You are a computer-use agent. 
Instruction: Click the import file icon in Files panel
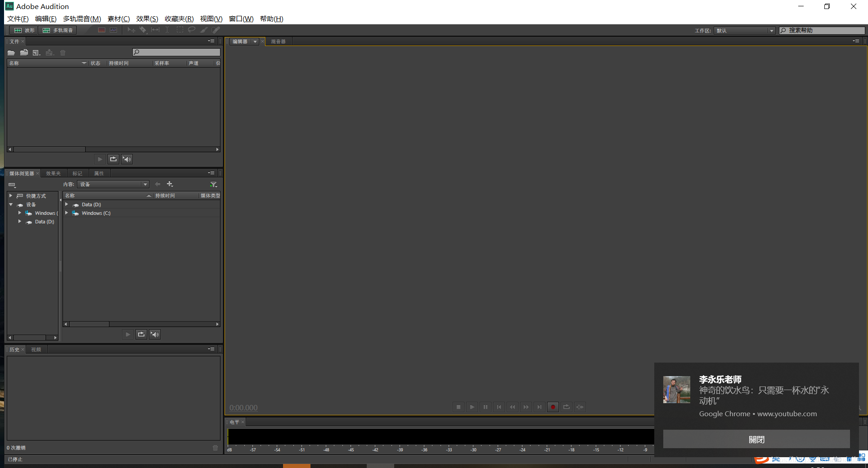point(24,52)
